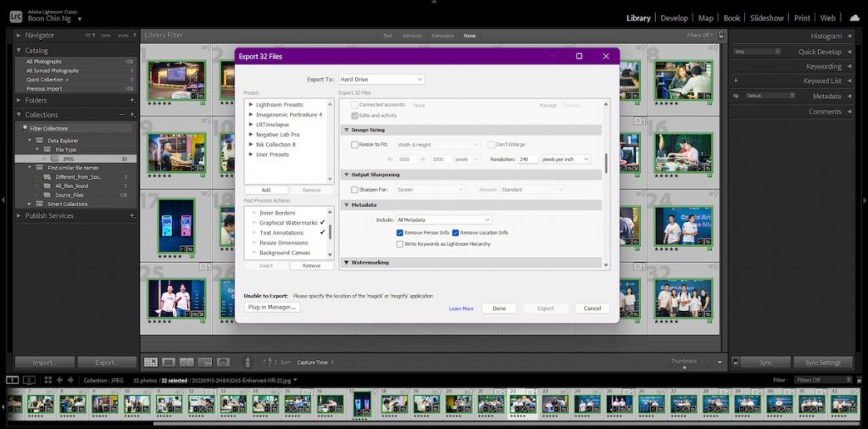Switch to the Print module

pyautogui.click(x=802, y=18)
